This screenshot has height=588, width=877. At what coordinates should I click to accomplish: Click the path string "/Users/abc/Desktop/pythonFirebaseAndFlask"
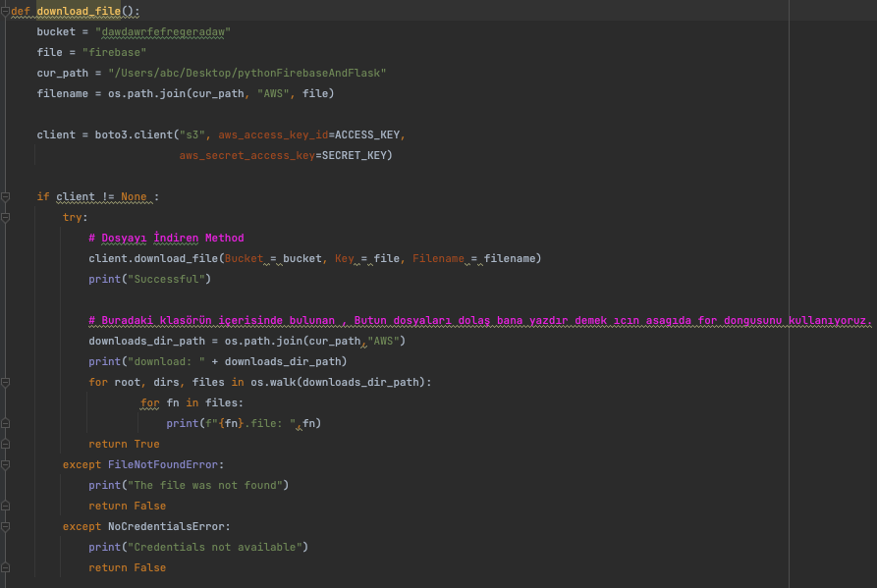click(247, 74)
